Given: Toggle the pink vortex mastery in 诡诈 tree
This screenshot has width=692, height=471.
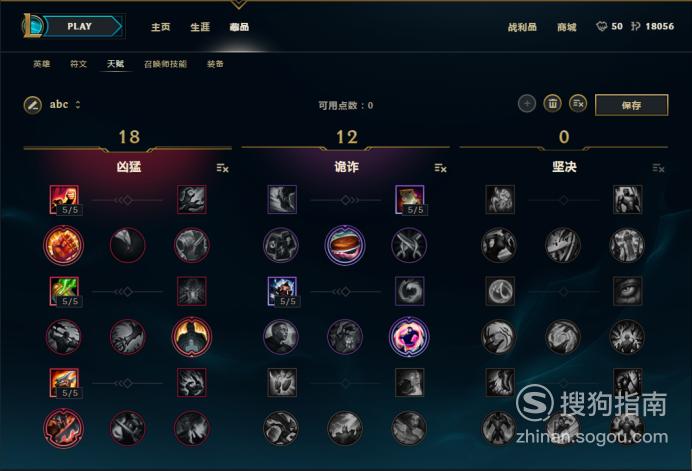Looking at the screenshot, I should point(409,337).
